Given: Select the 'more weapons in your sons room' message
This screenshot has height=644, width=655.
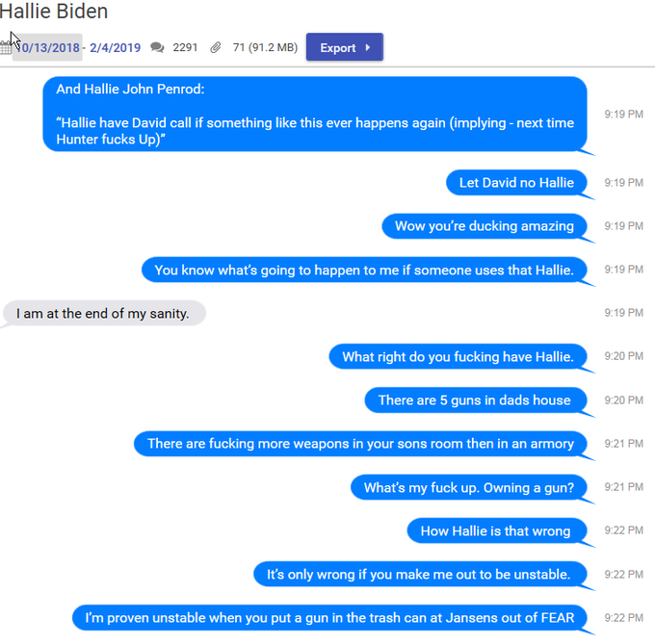Looking at the screenshot, I should (360, 443).
